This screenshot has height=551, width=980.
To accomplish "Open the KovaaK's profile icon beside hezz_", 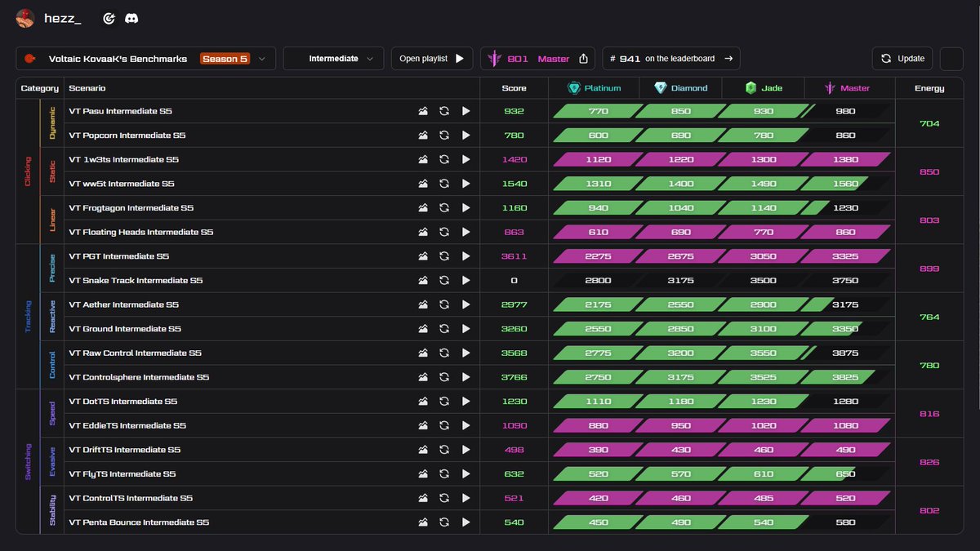I will click(x=109, y=18).
